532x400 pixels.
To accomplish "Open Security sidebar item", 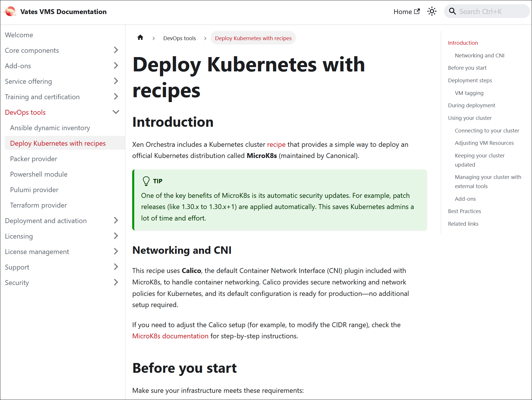I will [x=17, y=283].
